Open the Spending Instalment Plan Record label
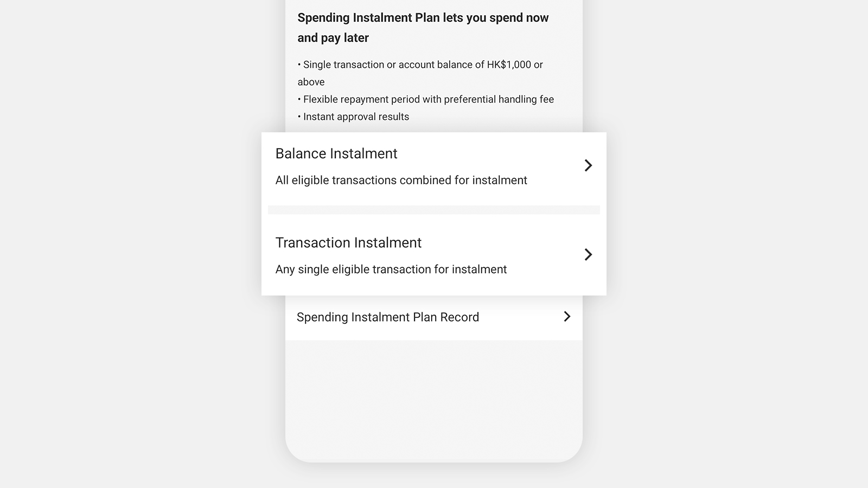Viewport: 868px width, 488px height. coord(388,317)
